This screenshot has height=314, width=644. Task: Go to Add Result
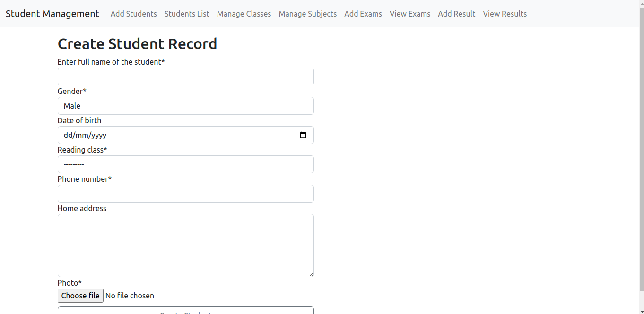pyautogui.click(x=456, y=14)
